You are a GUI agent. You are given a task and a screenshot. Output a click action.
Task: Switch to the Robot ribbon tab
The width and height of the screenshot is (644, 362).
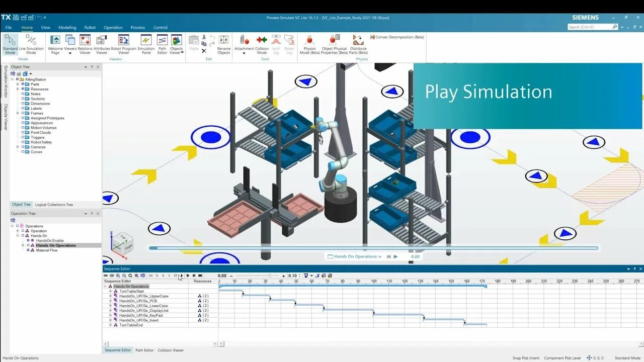click(x=90, y=28)
